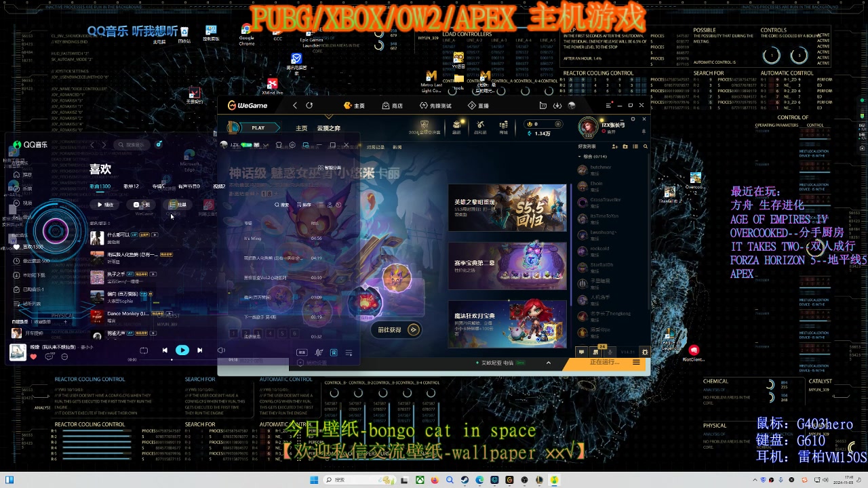Open QQ Music sound effects icon
This screenshot has width=868, height=488.
[x=319, y=352]
